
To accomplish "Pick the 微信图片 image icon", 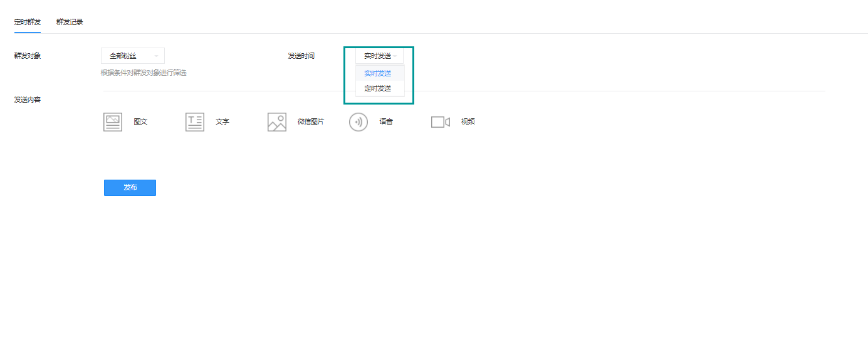I will (276, 121).
